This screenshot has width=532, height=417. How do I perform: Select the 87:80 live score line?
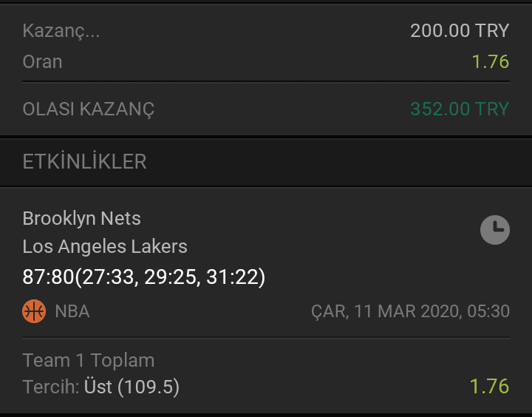(x=144, y=277)
